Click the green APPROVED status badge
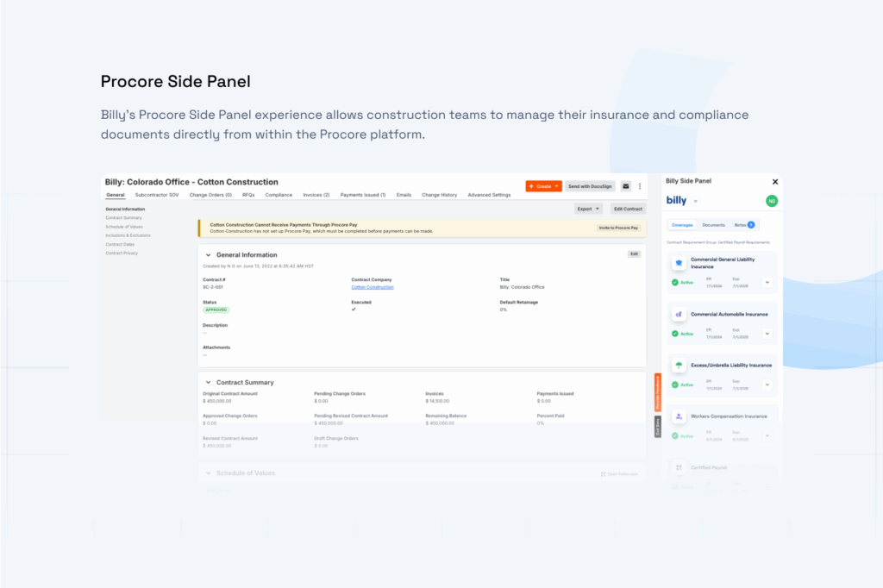The width and height of the screenshot is (883, 588). [x=216, y=310]
